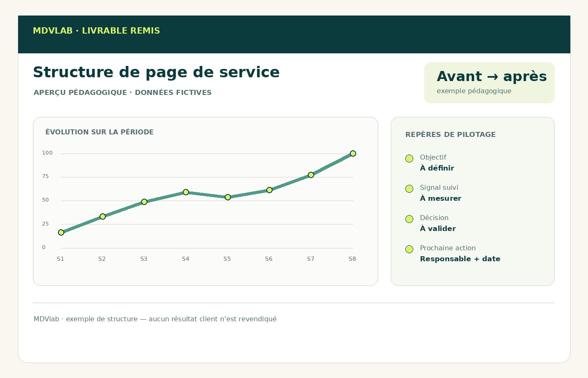Image resolution: width=588 pixels, height=378 pixels.
Task: Click the 'Responsable + date' value
Action: (x=460, y=259)
